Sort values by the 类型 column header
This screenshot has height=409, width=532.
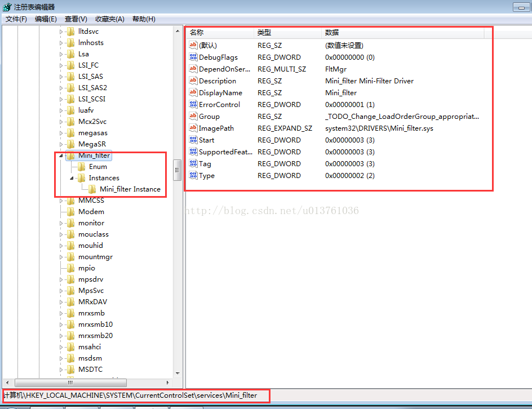click(288, 33)
